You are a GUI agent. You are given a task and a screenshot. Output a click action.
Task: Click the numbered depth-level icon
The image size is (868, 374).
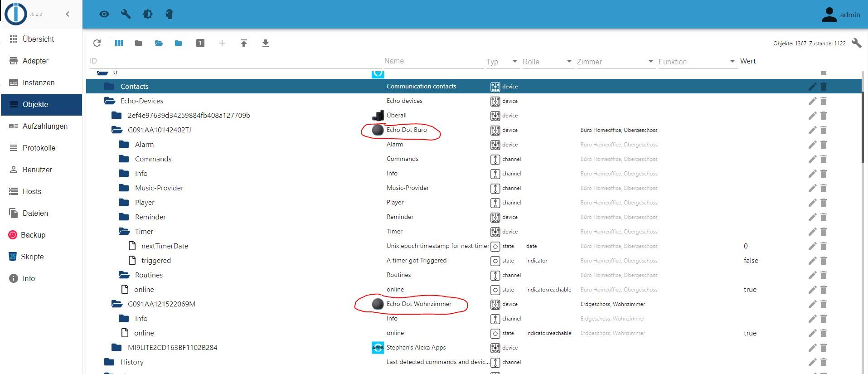[200, 43]
